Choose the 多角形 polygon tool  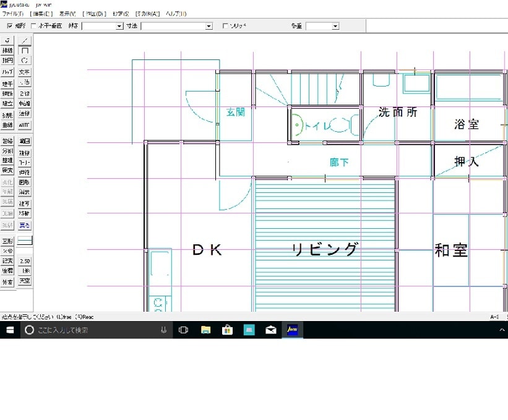coord(7,115)
